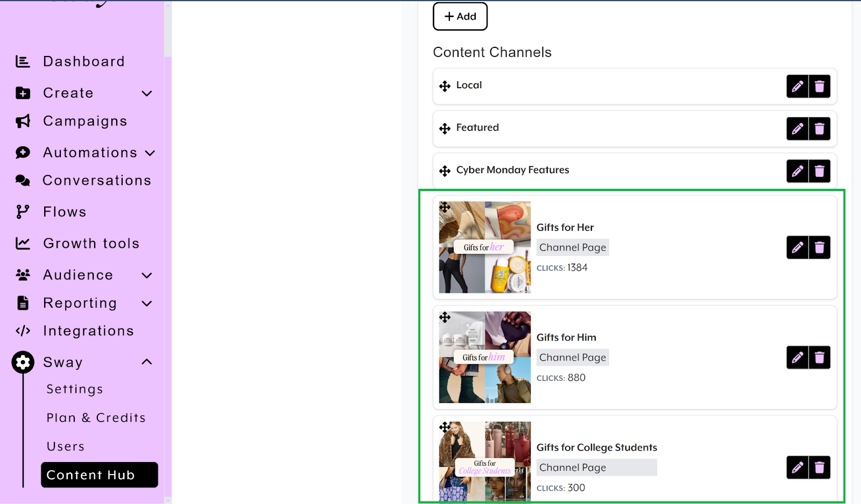The width and height of the screenshot is (861, 504).
Task: Delete the Gifts for Him channel
Action: (x=820, y=357)
